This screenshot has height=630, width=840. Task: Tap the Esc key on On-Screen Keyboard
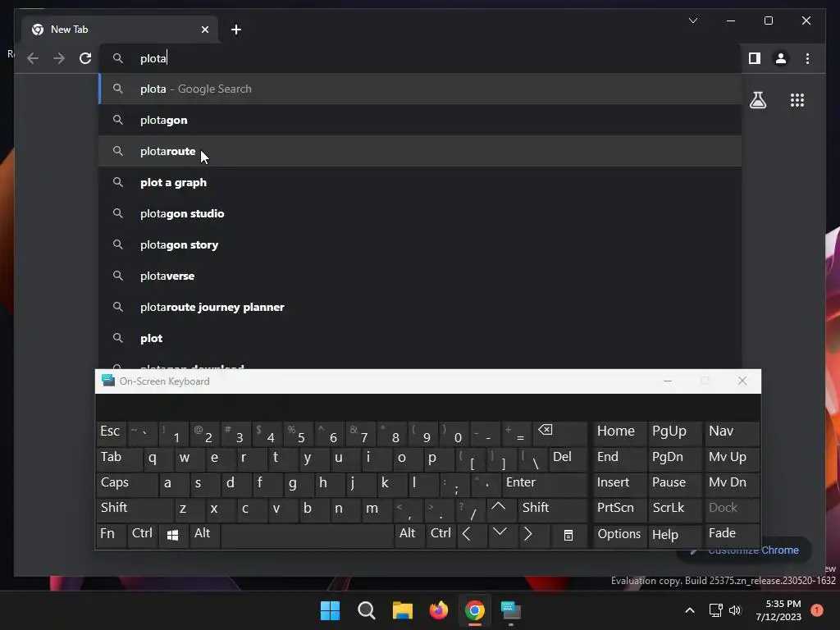tap(111, 433)
